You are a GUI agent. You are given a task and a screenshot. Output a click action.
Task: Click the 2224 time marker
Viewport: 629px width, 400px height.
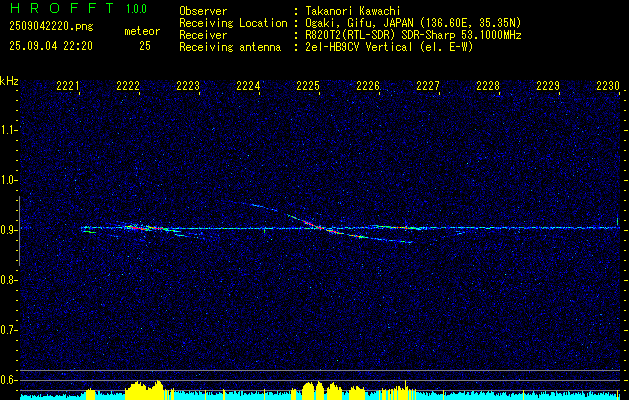[x=248, y=86]
